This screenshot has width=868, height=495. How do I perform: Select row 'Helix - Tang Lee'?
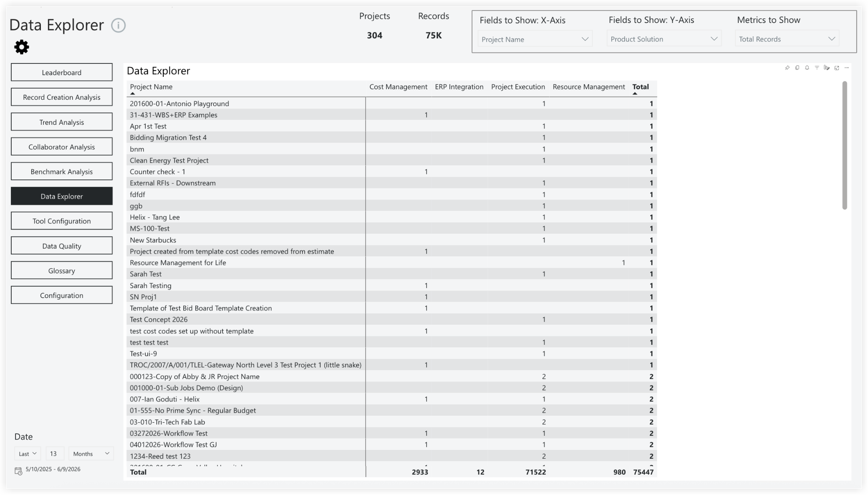[x=391, y=217]
